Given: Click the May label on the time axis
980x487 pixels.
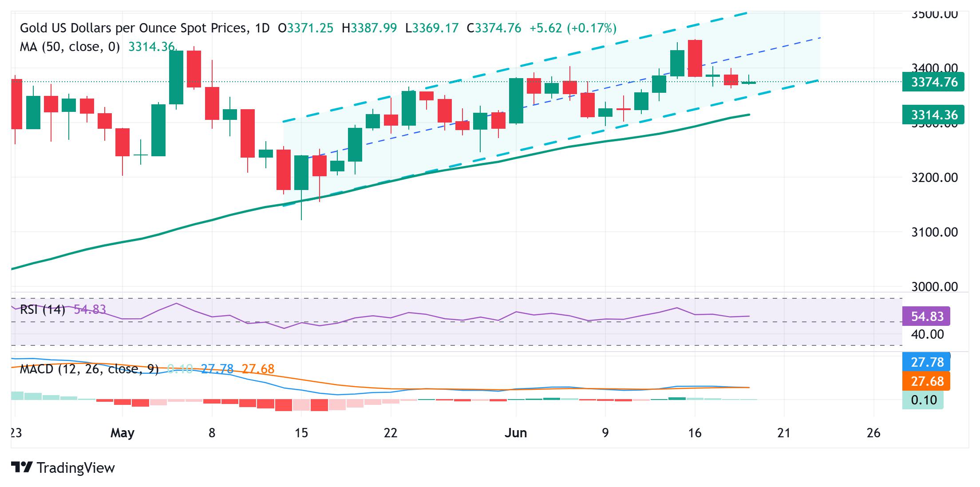Looking at the screenshot, I should coord(122,433).
